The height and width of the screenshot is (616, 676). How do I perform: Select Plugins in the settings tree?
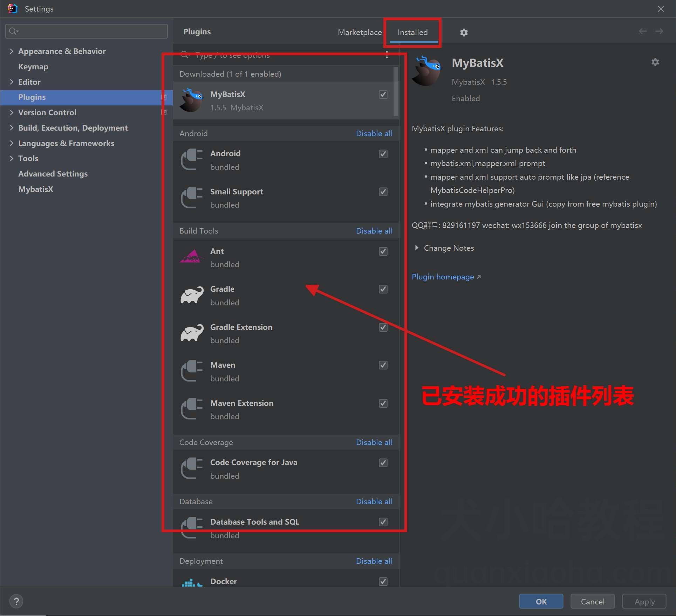[x=86, y=97]
